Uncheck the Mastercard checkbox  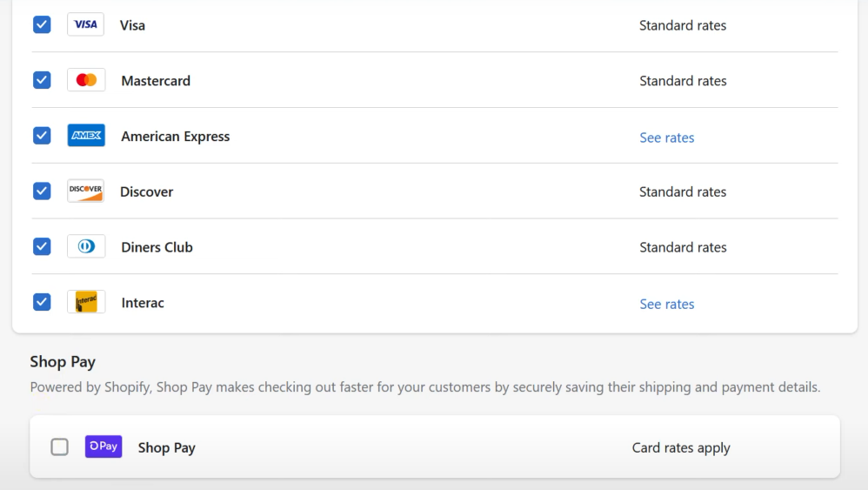(x=42, y=80)
